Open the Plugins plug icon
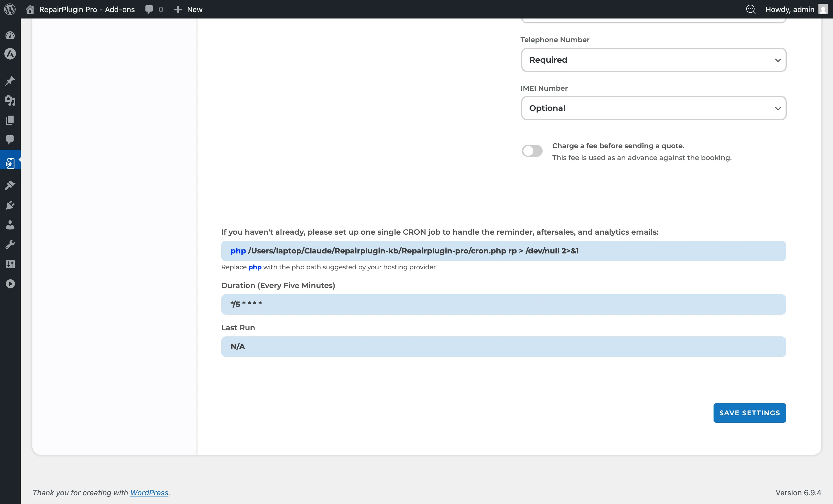Viewport: 833px width, 504px height. (10, 205)
